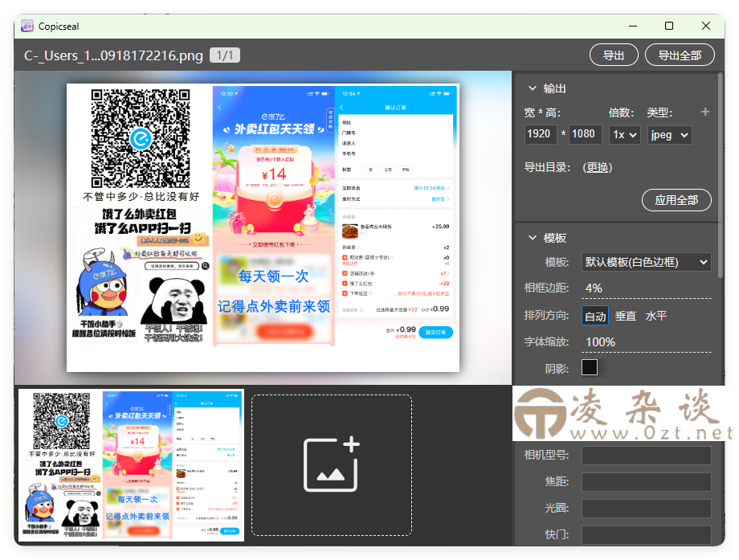Close the Copicseal window

[705, 26]
